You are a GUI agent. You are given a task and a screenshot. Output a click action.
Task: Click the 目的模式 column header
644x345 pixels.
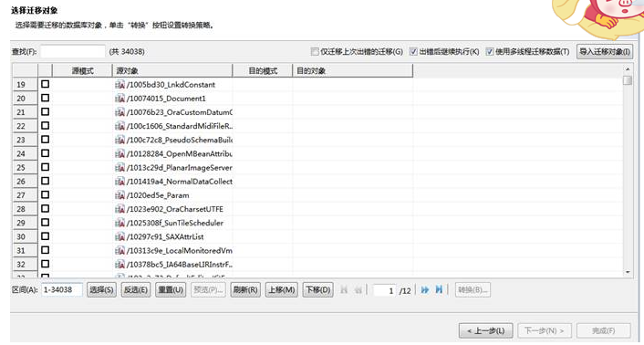[263, 70]
